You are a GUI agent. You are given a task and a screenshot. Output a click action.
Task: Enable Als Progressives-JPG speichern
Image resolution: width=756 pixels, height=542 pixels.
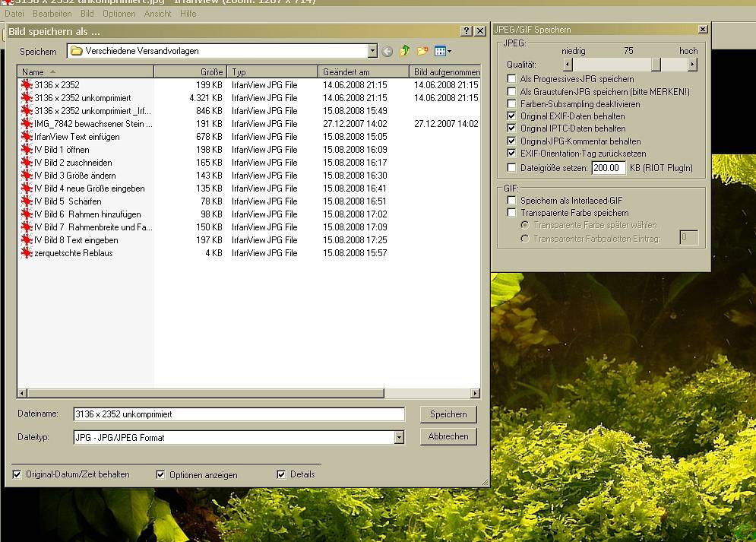click(512, 79)
